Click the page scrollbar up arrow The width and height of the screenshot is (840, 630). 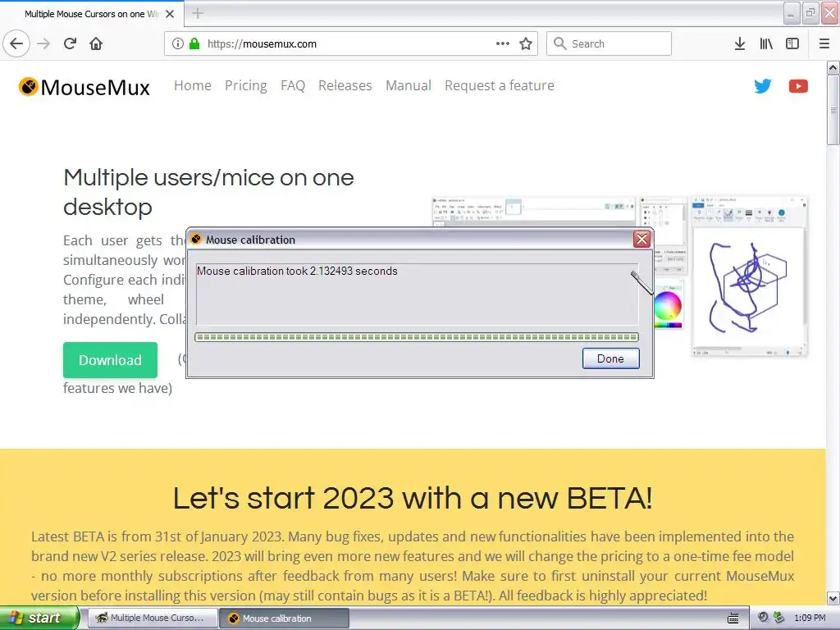coord(833,68)
